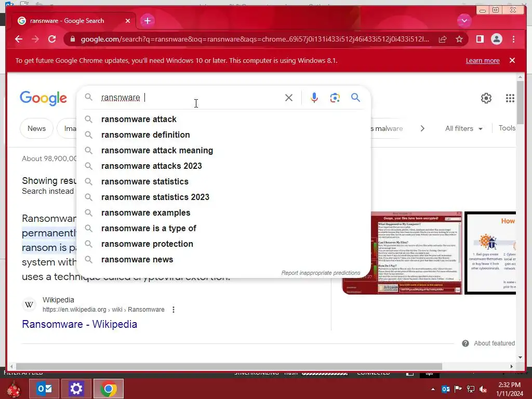The image size is (532, 399).
Task: Show hidden tray icons arrow
Action: 433,389
